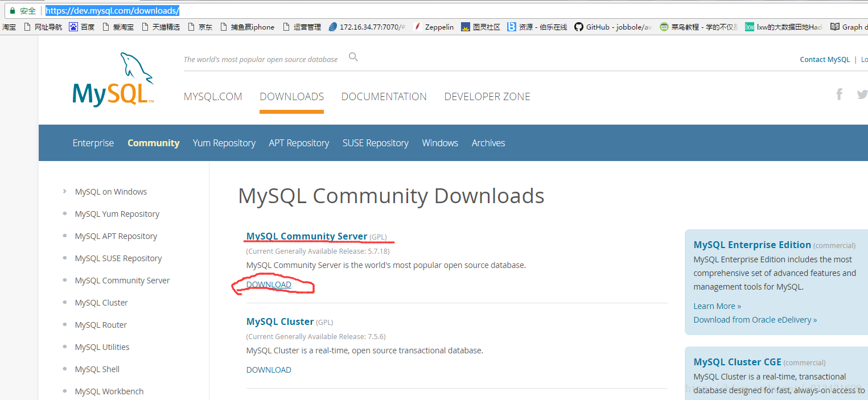Select the DOWNLOADS top nav item
The height and width of the screenshot is (400, 868).
[x=291, y=97]
